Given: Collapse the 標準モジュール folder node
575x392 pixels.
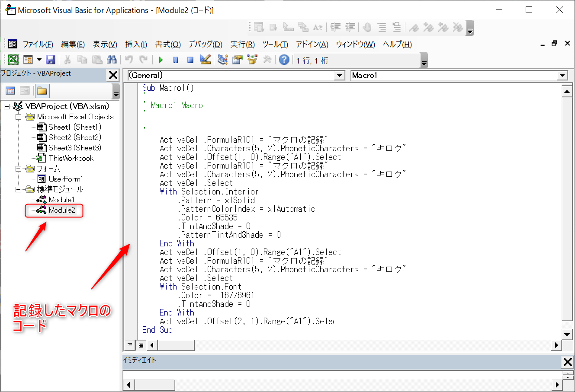Looking at the screenshot, I should coord(18,189).
